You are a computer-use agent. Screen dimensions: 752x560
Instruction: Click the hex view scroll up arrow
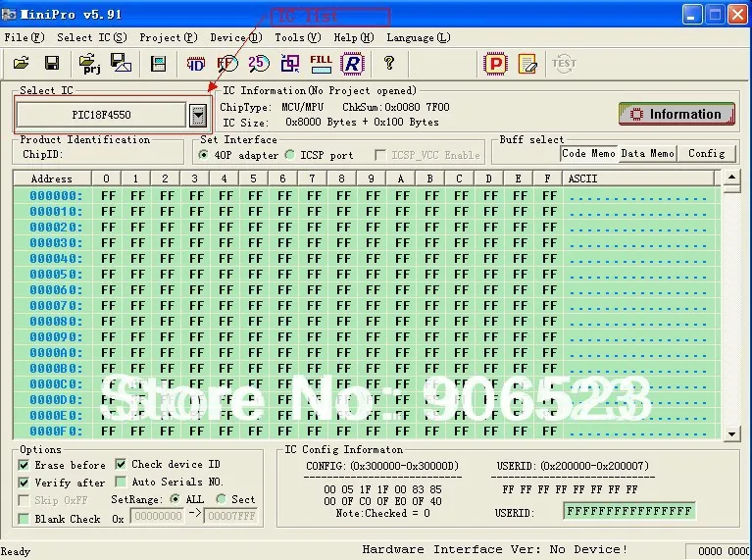pyautogui.click(x=731, y=178)
